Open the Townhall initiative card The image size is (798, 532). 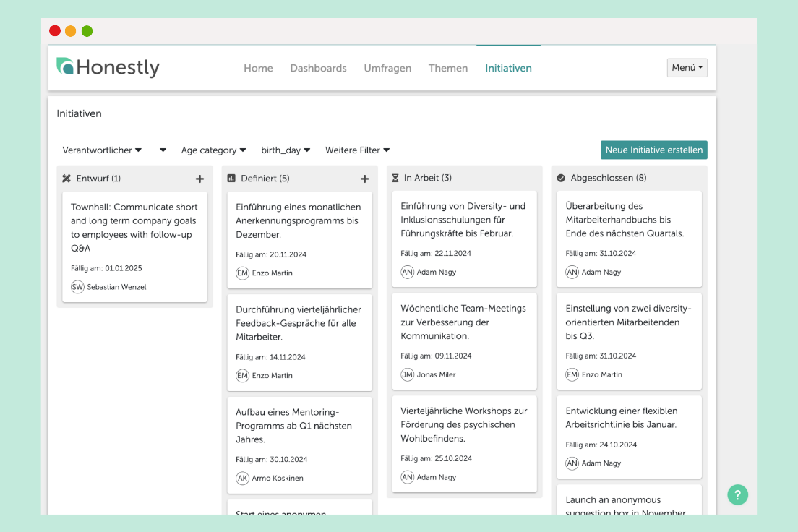point(134,228)
